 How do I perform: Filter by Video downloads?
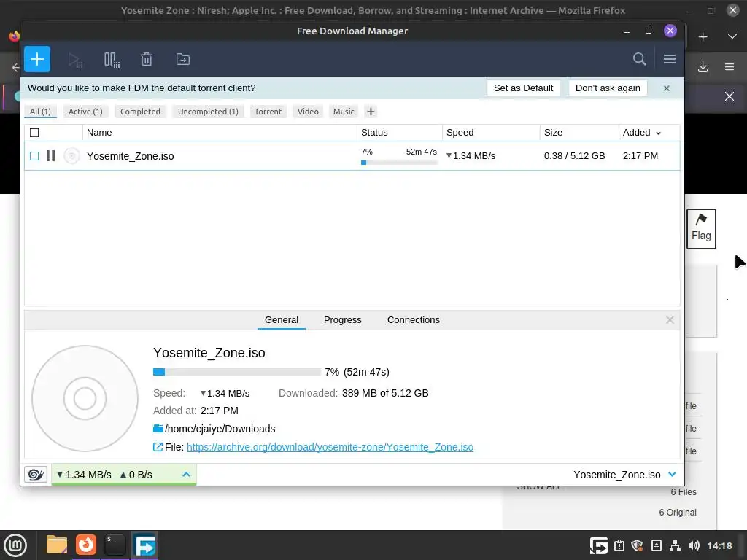[308, 112]
